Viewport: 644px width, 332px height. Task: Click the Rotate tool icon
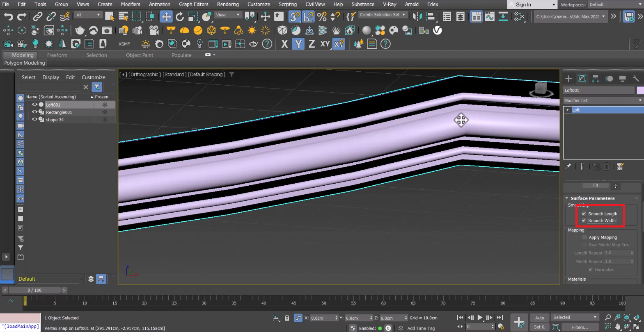pos(180,16)
